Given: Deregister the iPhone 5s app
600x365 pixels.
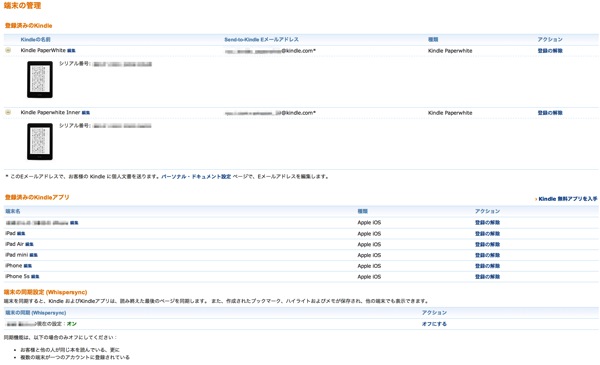Looking at the screenshot, I should point(488,276).
